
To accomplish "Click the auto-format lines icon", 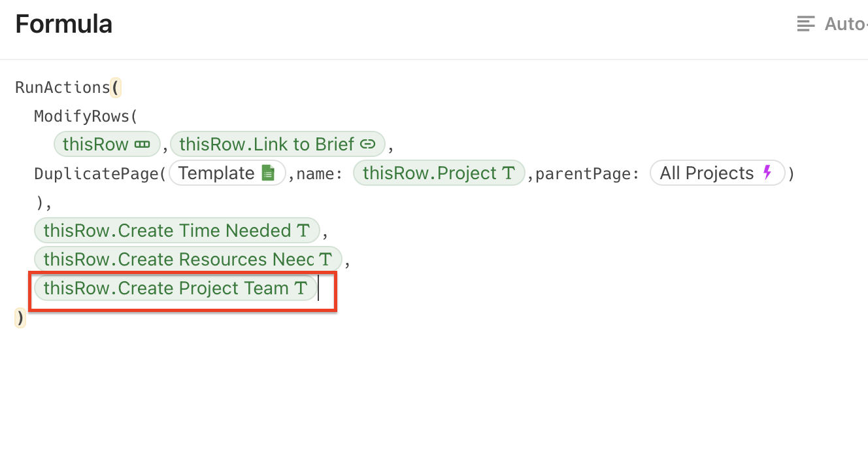I will (806, 24).
